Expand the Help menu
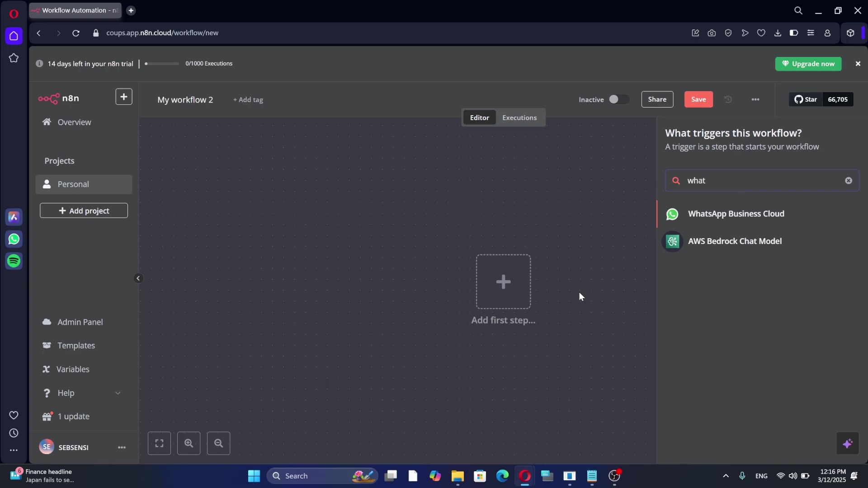The image size is (868, 488). click(x=82, y=393)
